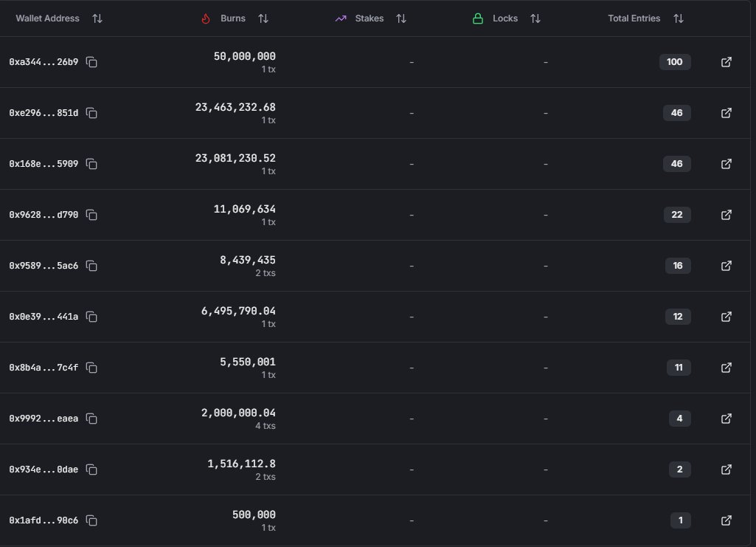Sort table by Wallet Address arrows
This screenshot has width=756, height=547.
point(97,18)
